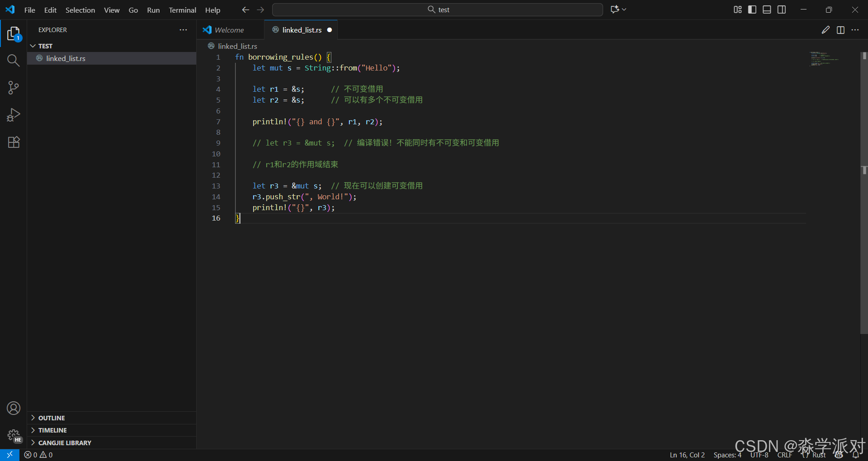The width and height of the screenshot is (868, 461).
Task: Click on "borrowing_rules" function name
Action: (x=280, y=57)
